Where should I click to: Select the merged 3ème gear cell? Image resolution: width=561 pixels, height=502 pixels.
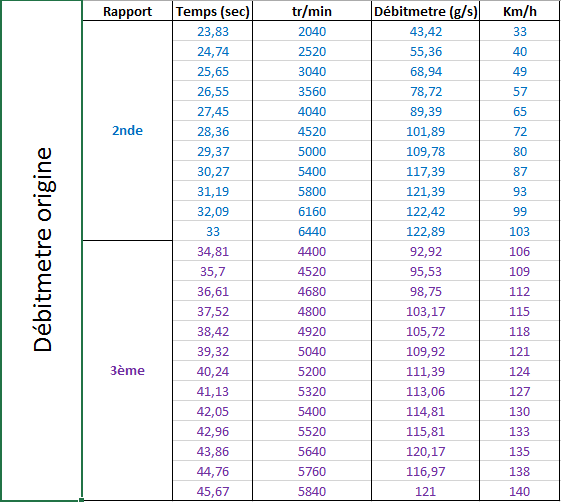127,370
